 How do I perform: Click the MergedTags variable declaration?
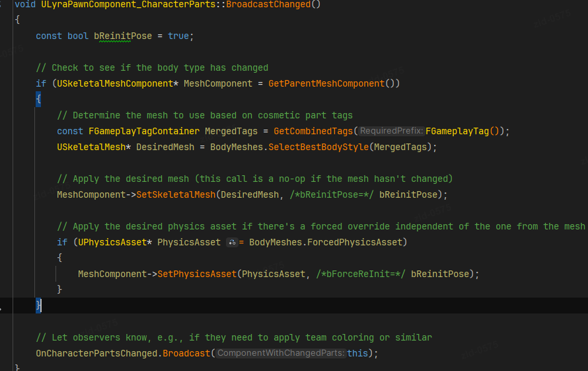point(231,131)
